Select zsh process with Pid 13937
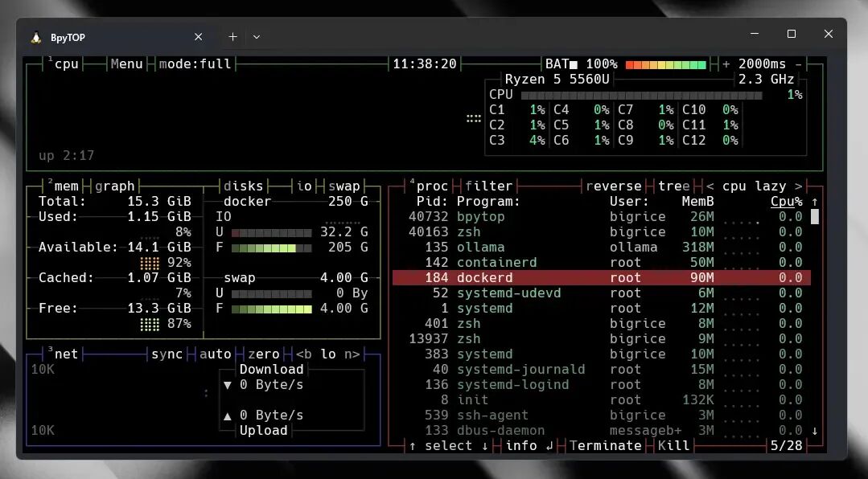Viewport: 868px width, 479px height. coord(601,339)
